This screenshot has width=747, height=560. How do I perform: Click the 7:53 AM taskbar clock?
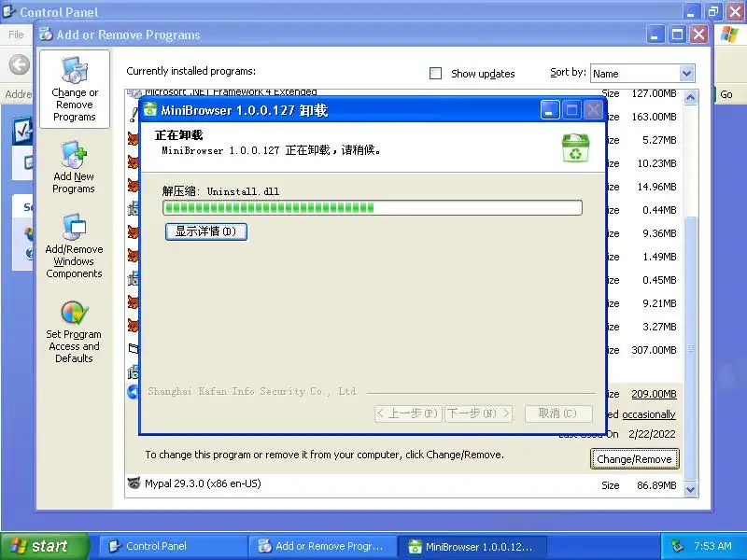point(712,546)
